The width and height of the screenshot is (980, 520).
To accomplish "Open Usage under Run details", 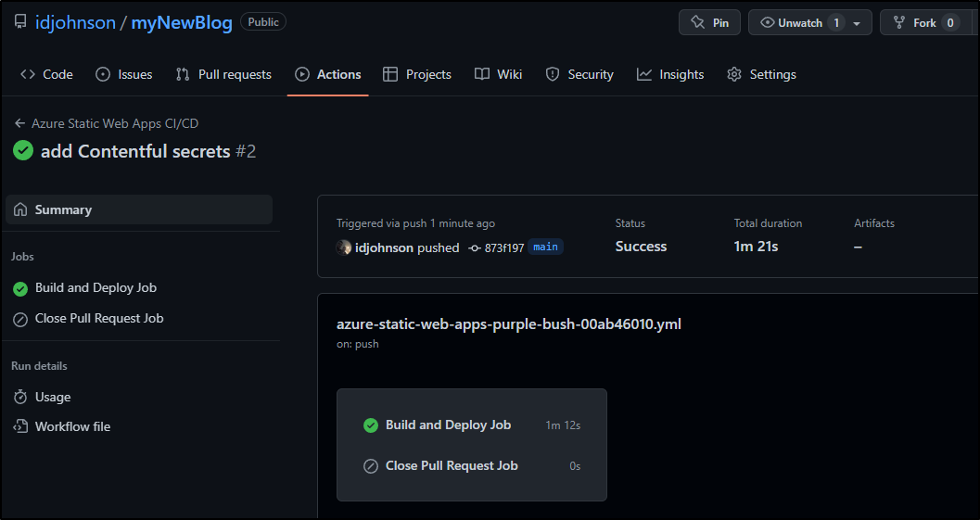I will [53, 397].
